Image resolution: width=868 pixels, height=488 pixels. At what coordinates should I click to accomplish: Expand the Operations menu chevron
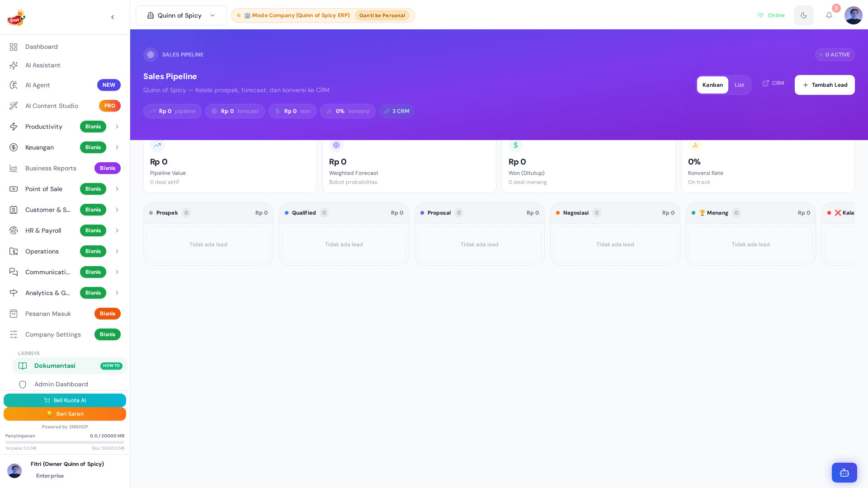117,251
